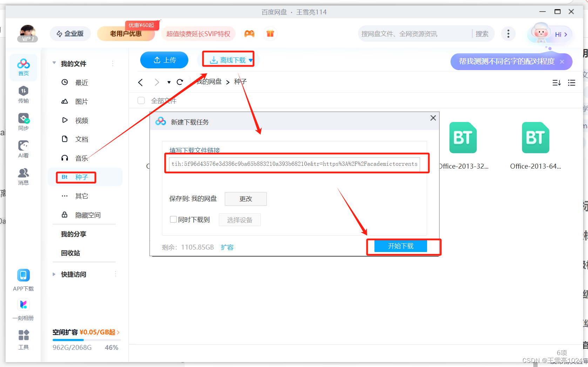The image size is (588, 367).
Task: Open 快捷访问 section options dots
Action: tap(115, 274)
